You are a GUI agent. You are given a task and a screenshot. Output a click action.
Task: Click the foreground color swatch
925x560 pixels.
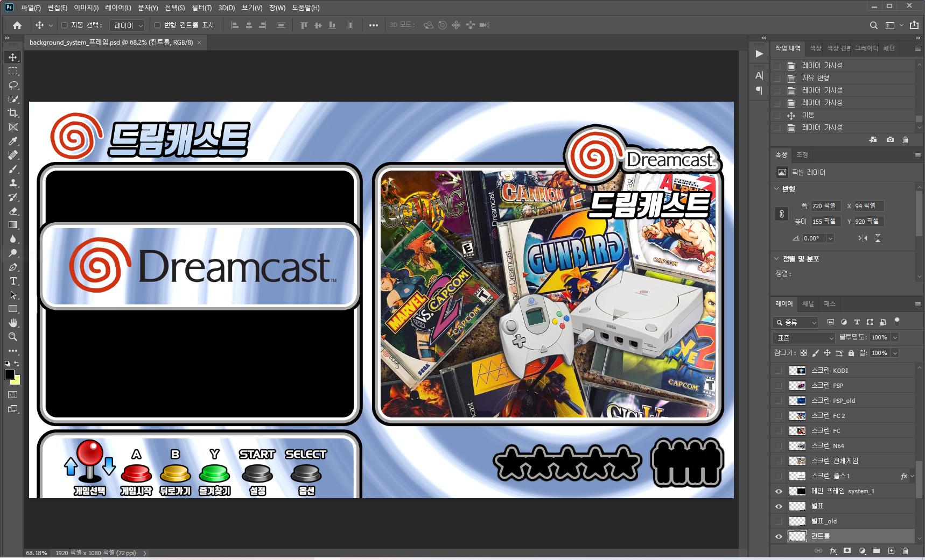pos(9,375)
